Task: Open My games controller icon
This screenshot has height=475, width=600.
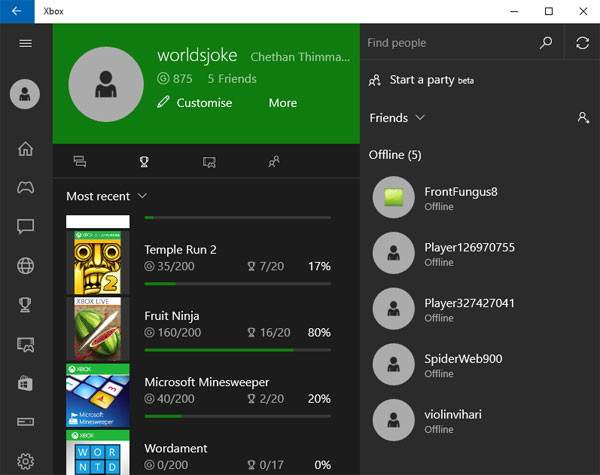Action: pyautogui.click(x=26, y=188)
